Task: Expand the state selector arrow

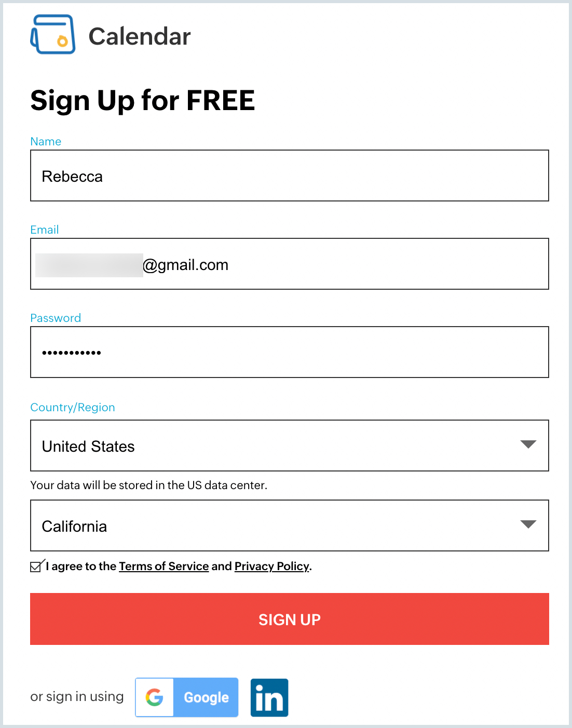Action: pos(528,524)
